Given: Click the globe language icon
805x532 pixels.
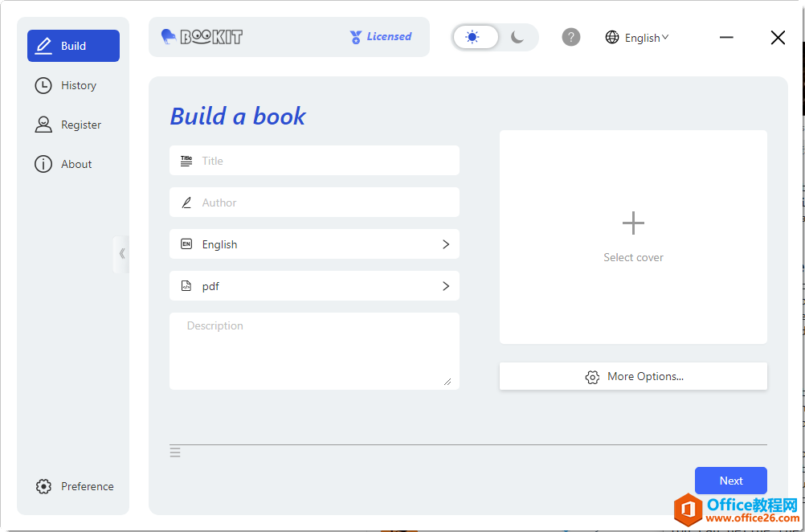Looking at the screenshot, I should (612, 37).
